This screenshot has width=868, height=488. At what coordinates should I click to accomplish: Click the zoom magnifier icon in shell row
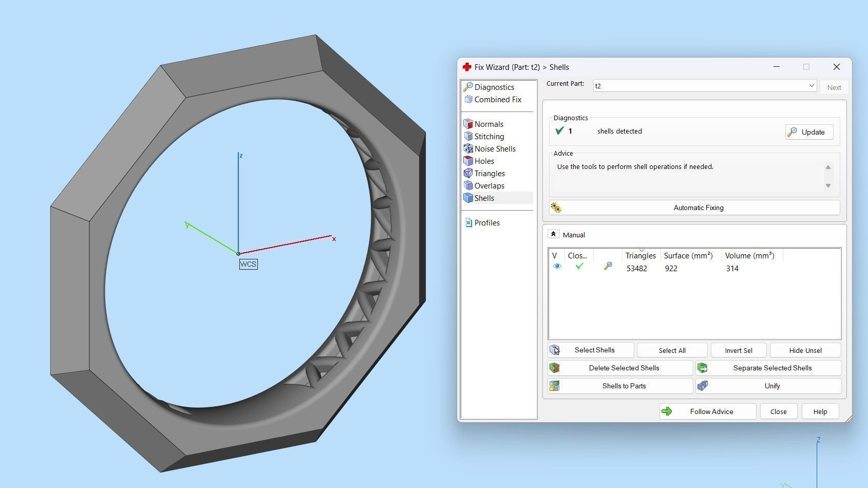tap(608, 266)
